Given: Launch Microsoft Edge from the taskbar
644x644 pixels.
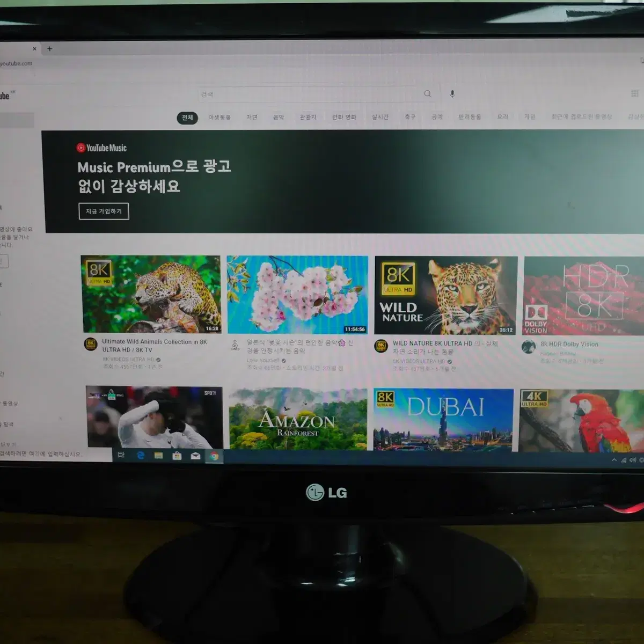Looking at the screenshot, I should pos(141,455).
